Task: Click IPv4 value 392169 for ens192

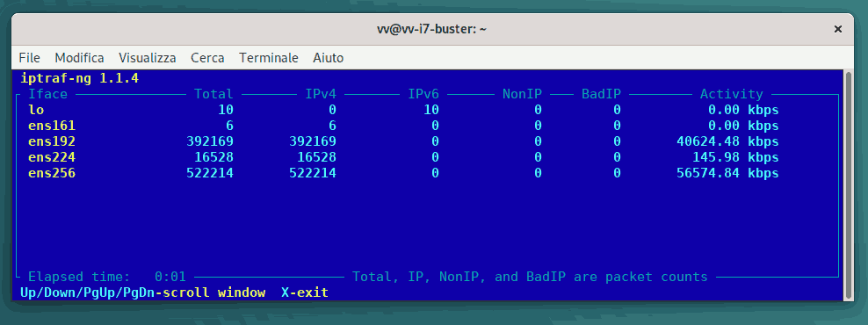Action: tap(313, 141)
